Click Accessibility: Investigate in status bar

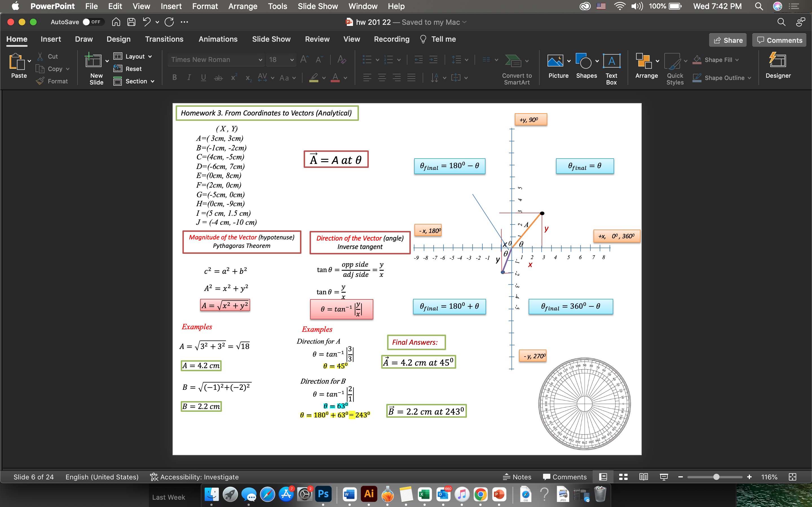coord(195,477)
